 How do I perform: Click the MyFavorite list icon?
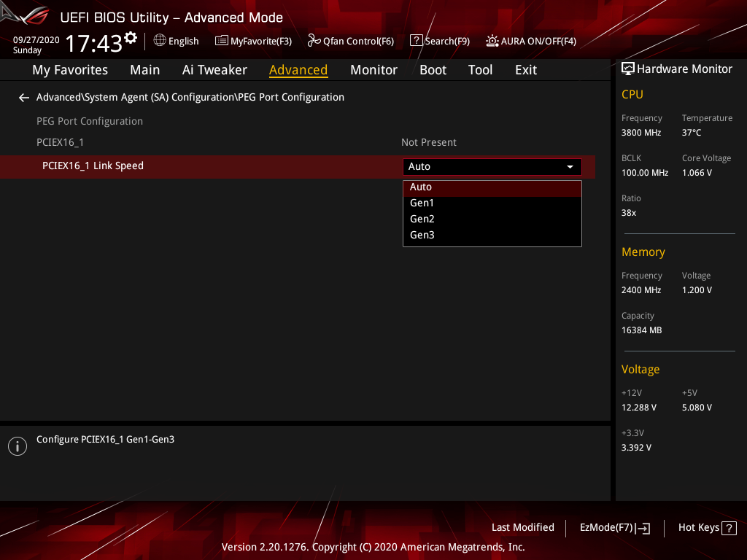coord(222,41)
